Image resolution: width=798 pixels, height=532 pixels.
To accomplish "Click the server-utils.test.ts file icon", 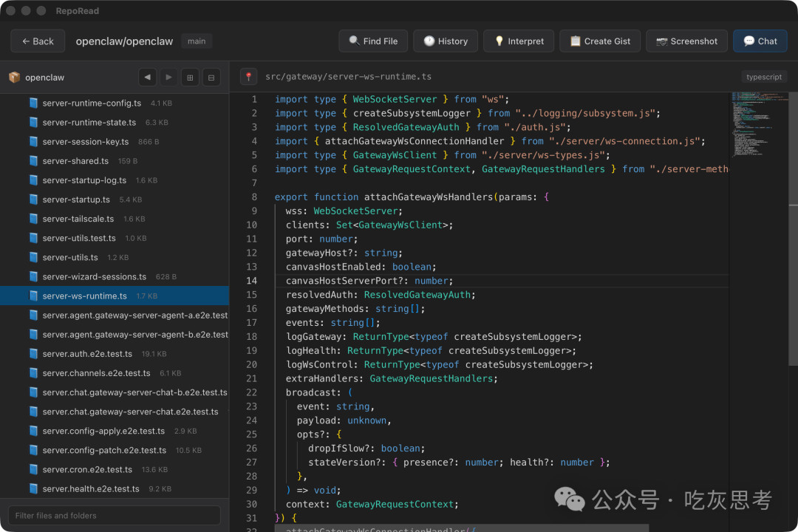I will click(x=33, y=238).
